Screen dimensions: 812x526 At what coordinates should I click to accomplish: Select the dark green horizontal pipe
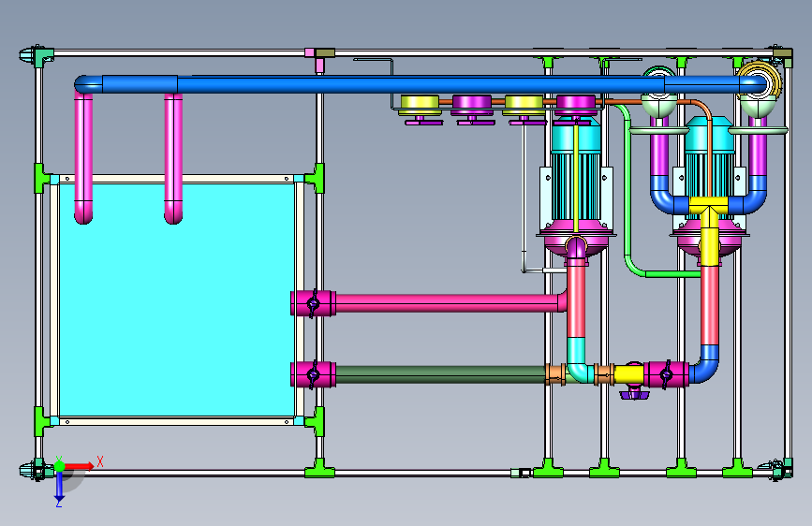click(441, 374)
